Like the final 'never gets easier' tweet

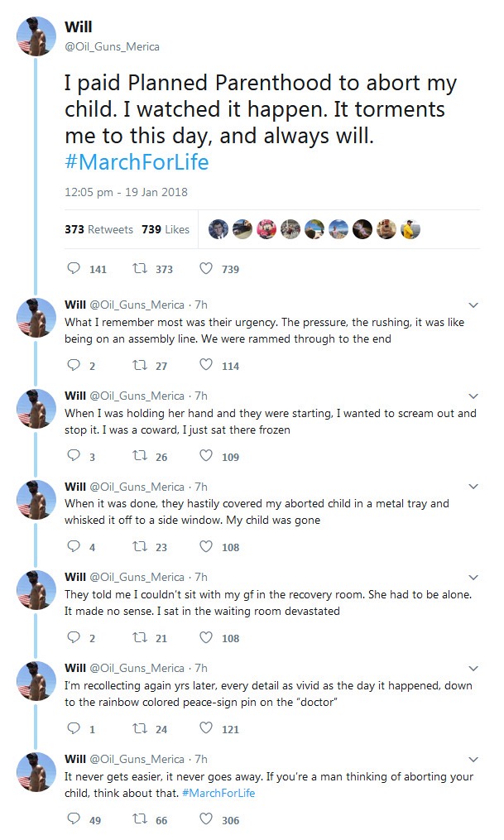pos(206,820)
